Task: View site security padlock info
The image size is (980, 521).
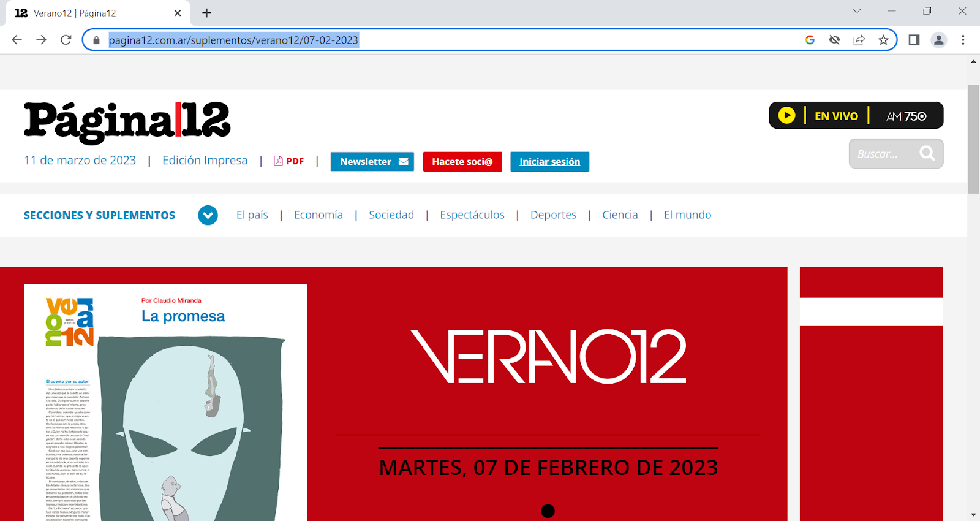Action: (96, 40)
